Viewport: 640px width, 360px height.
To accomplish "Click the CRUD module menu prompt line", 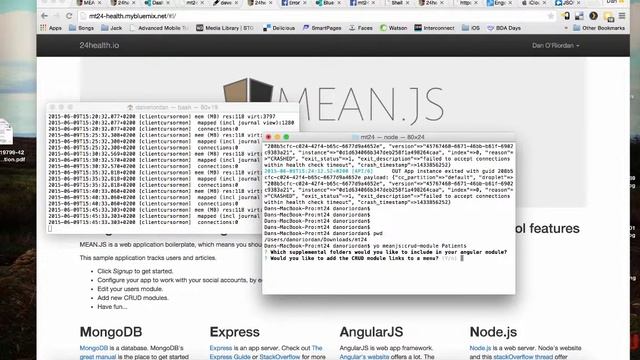I will (363, 258).
